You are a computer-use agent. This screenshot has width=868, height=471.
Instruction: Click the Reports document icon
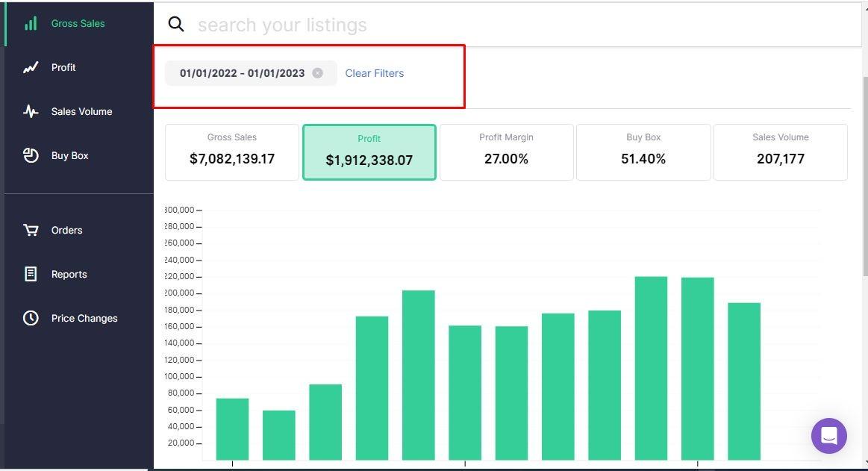(31, 274)
